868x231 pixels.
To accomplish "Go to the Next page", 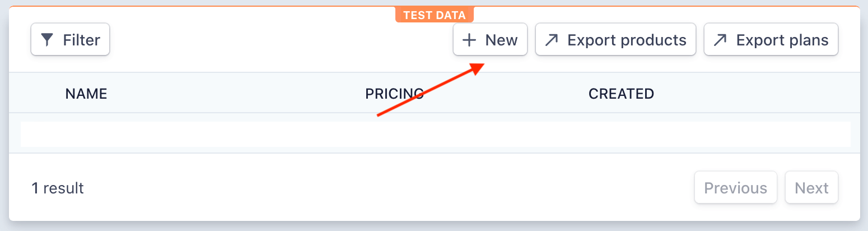I will [811, 188].
